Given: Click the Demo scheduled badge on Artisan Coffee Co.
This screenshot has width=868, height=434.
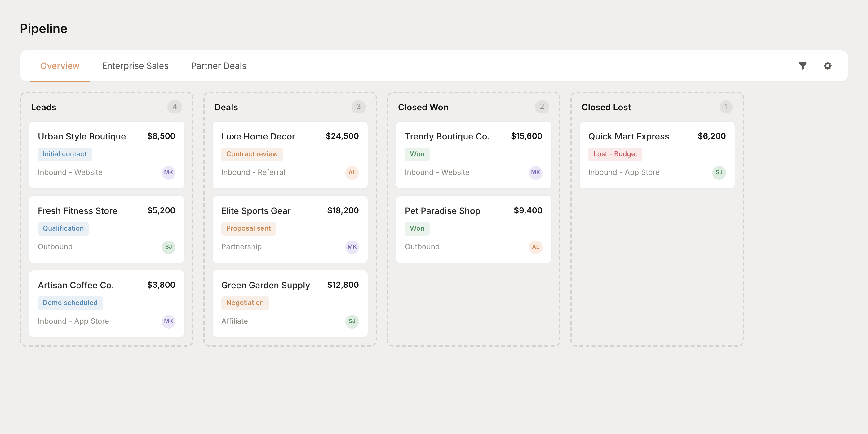Looking at the screenshot, I should 70,303.
